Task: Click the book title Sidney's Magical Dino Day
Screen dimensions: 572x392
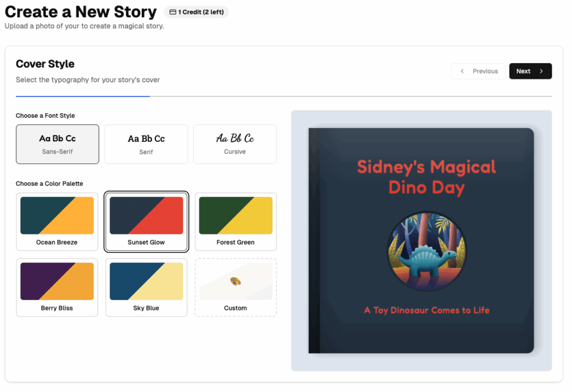Action: [426, 176]
